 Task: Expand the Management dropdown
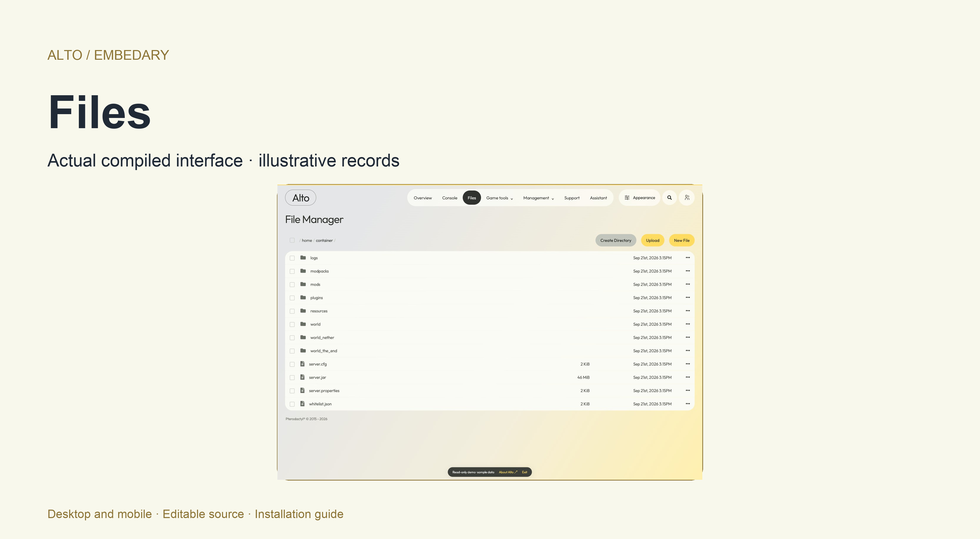pyautogui.click(x=538, y=198)
